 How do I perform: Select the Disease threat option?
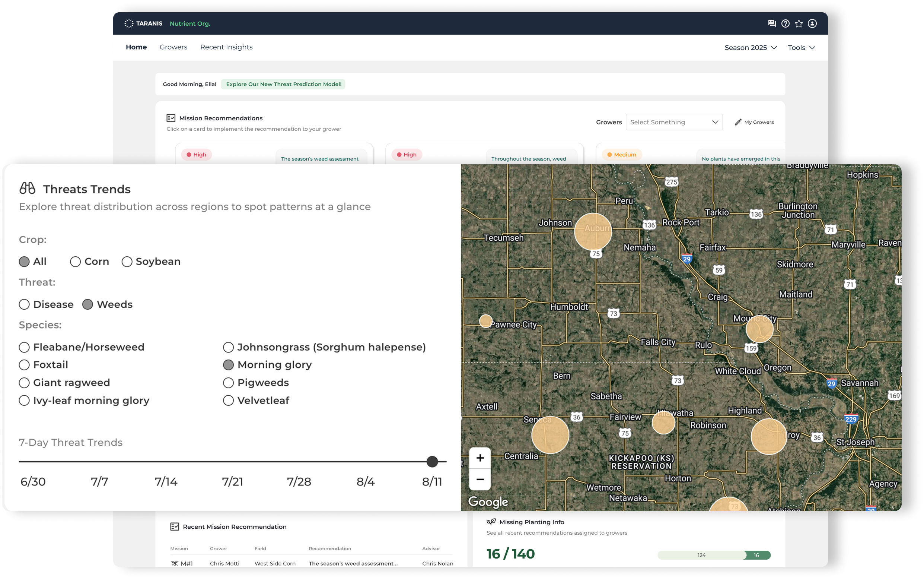click(x=24, y=305)
